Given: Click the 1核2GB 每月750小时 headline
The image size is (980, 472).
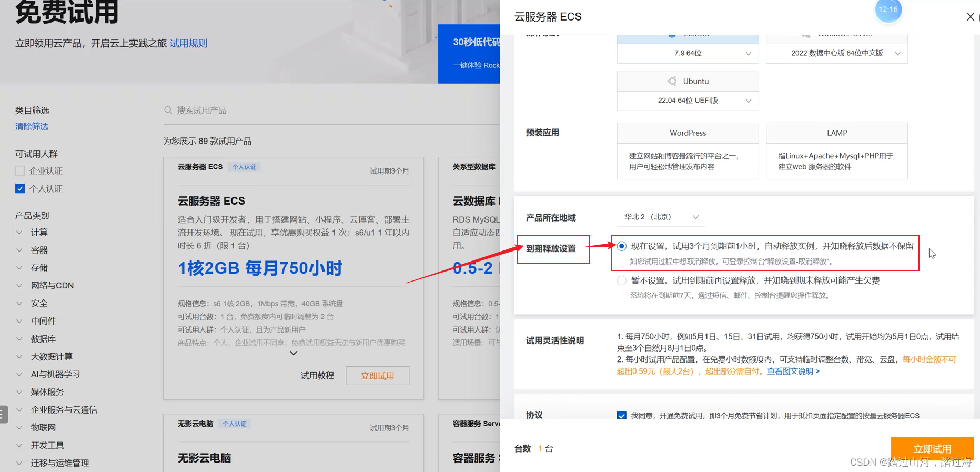Looking at the screenshot, I should [x=260, y=268].
